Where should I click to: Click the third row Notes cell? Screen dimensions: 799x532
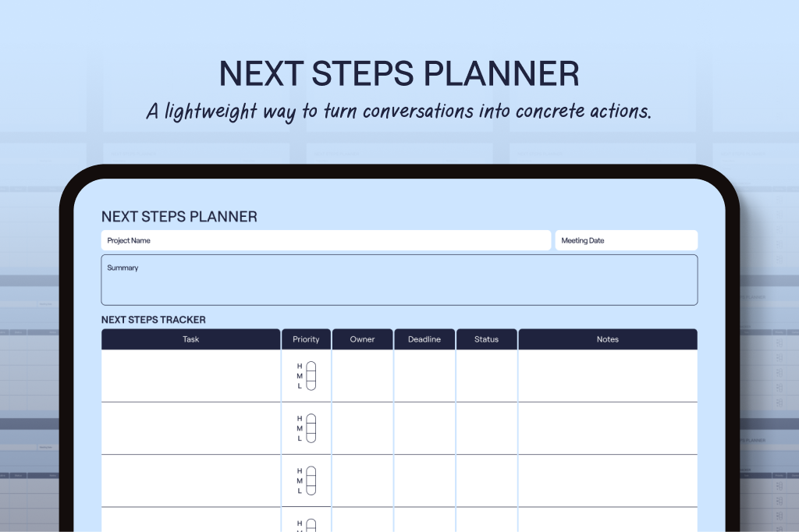point(607,481)
